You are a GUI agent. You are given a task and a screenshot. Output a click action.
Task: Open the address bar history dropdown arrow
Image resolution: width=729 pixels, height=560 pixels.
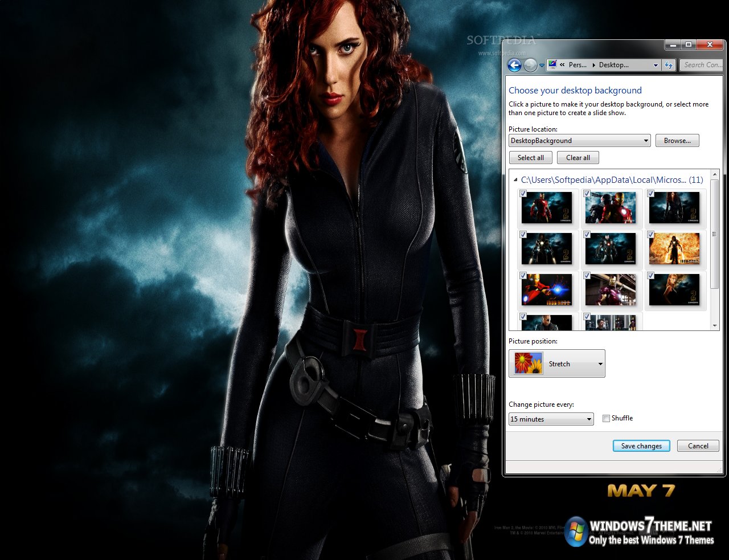click(x=656, y=65)
